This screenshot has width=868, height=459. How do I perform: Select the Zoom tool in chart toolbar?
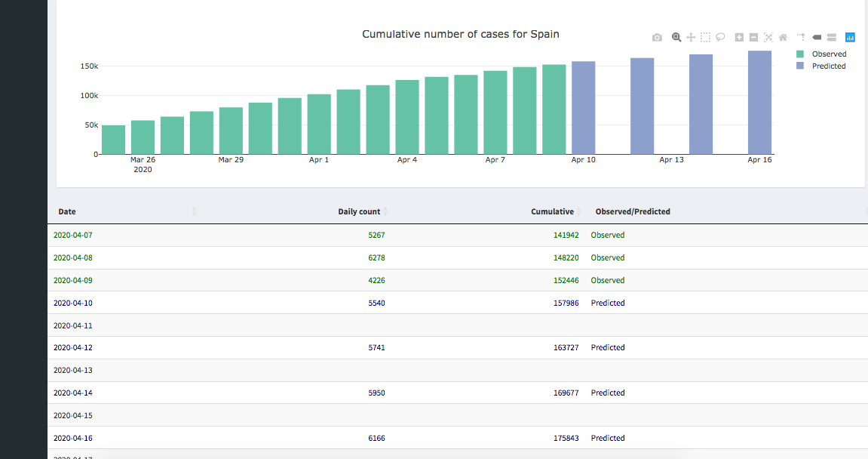click(676, 37)
